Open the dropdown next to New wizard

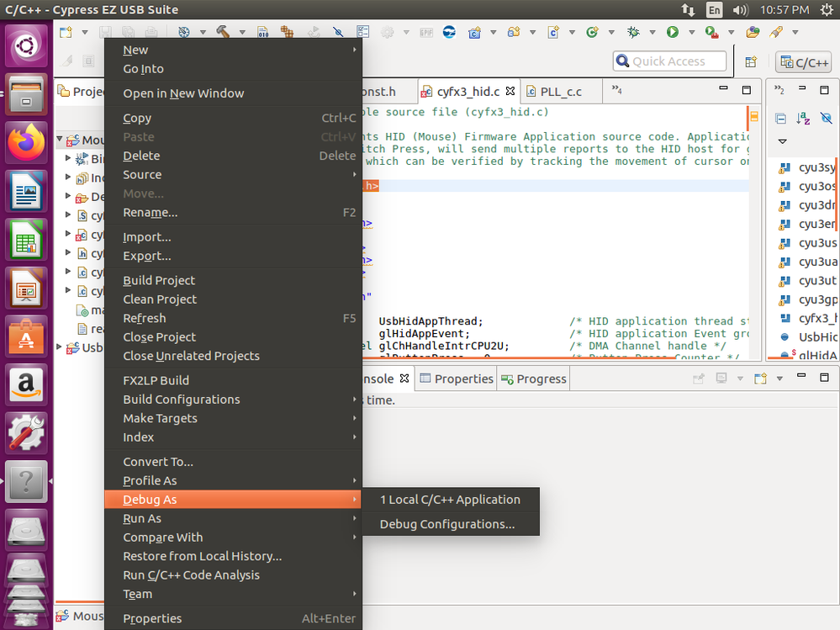pos(85,32)
